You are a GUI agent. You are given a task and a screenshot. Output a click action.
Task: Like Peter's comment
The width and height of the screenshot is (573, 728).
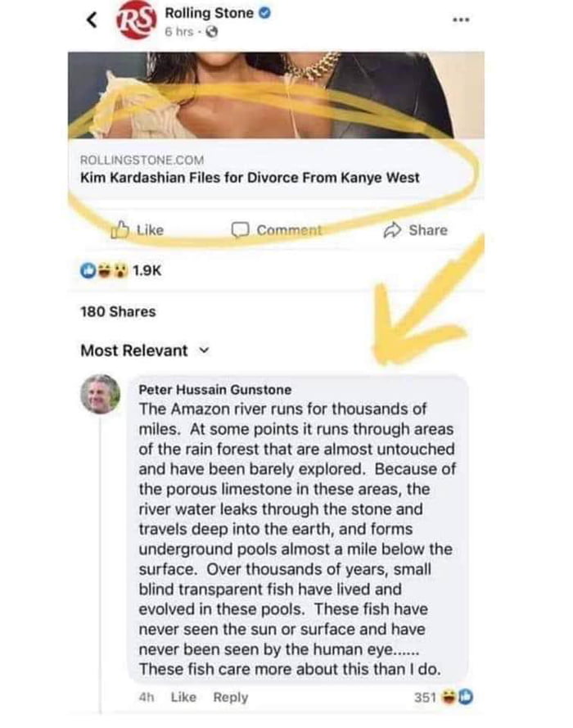click(x=181, y=698)
